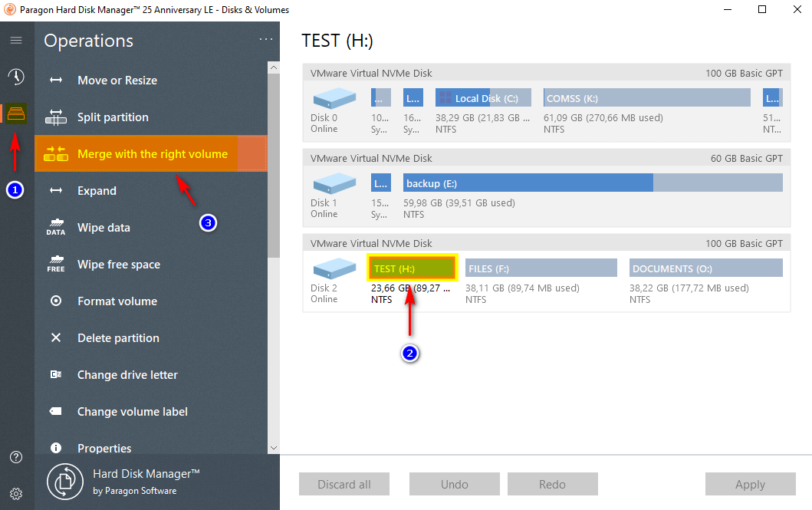
Task: Open the help question mark icon
Action: [16, 456]
